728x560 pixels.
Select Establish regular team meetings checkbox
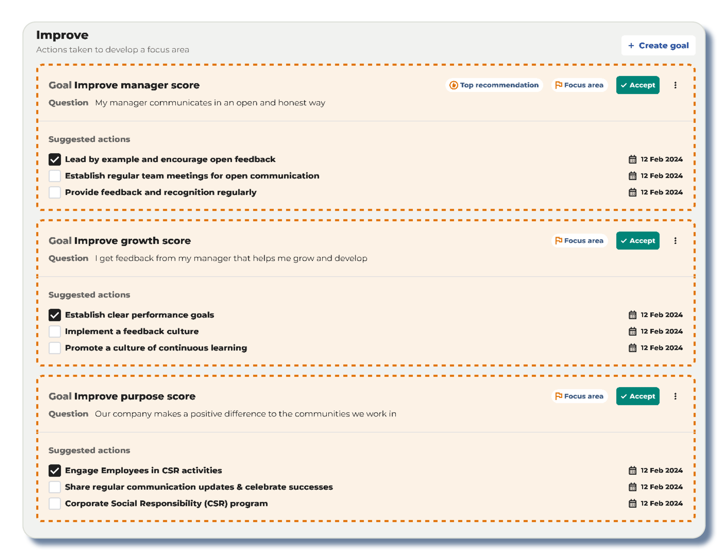55,175
